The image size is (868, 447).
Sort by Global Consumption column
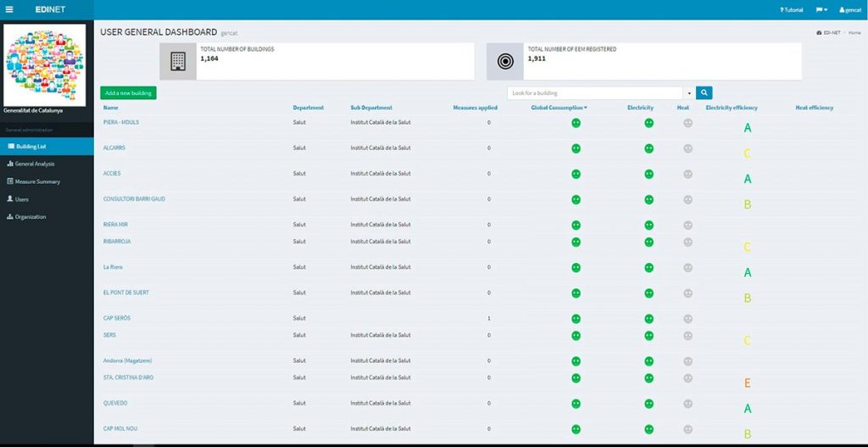pyautogui.click(x=559, y=108)
